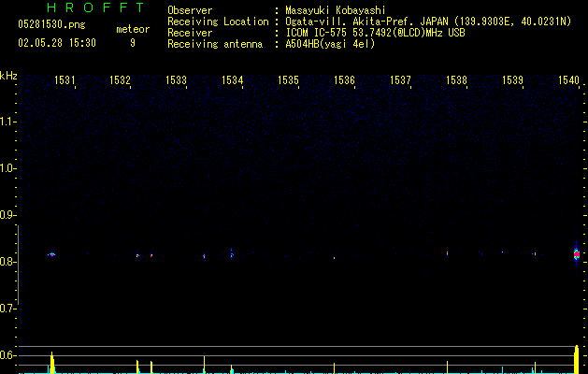Click the 1531 time marker
Screen dimensions: 588x374
pos(65,80)
